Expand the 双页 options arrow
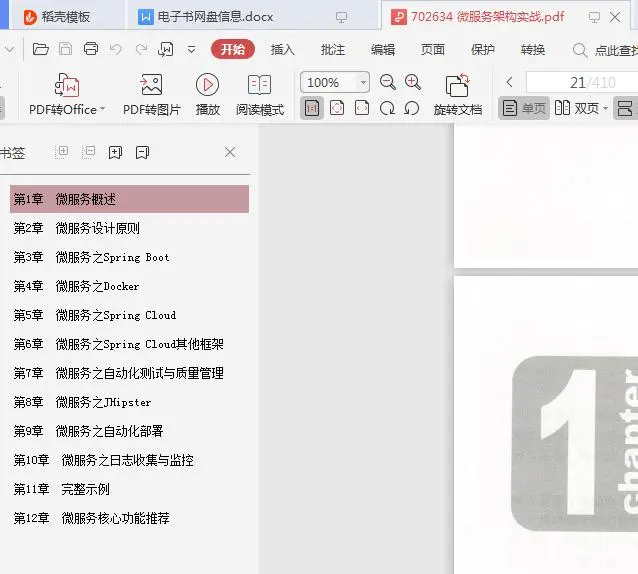 (x=605, y=109)
